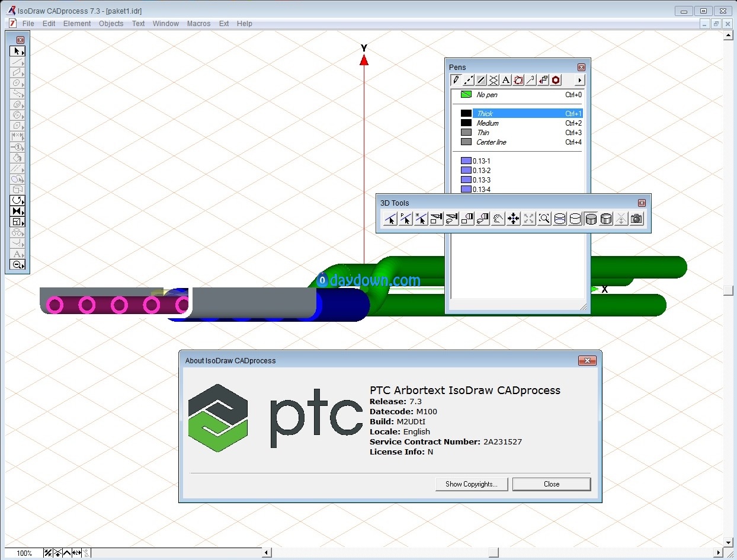Screen dimensions: 737x560
Task: Select the text 'A' tool in the toolbox
Action: [18, 254]
